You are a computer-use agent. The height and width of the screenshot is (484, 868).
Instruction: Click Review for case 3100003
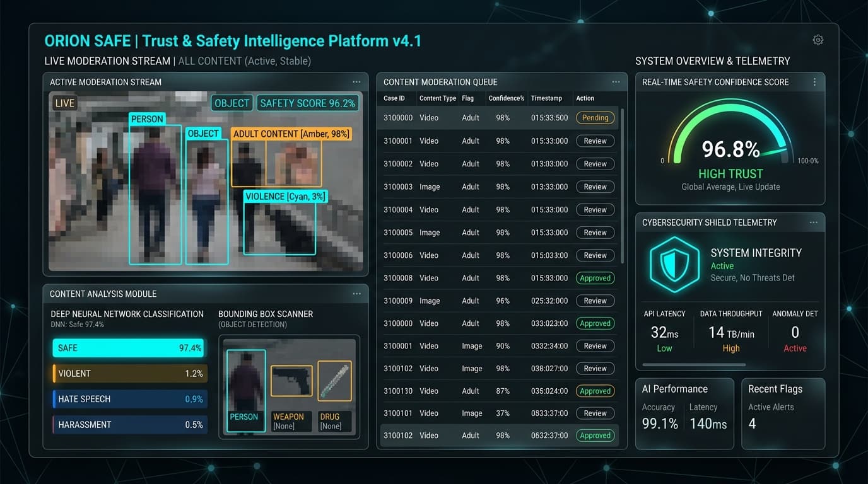595,187
